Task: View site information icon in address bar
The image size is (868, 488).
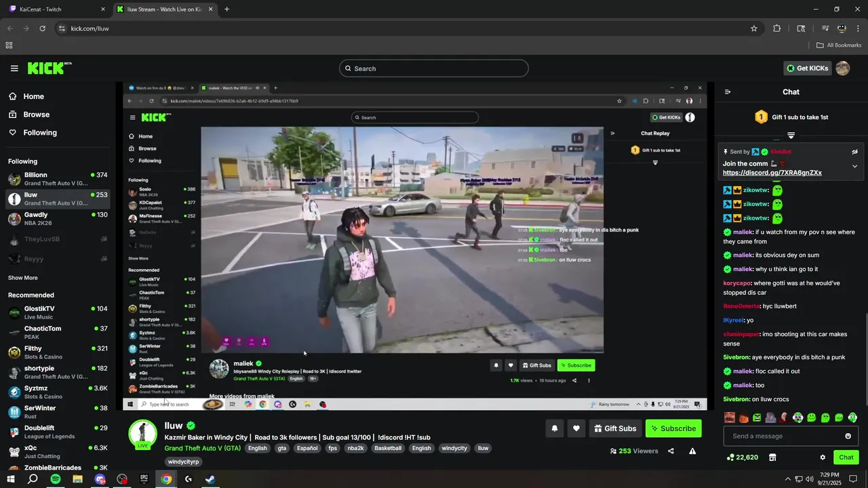Action: point(62,28)
